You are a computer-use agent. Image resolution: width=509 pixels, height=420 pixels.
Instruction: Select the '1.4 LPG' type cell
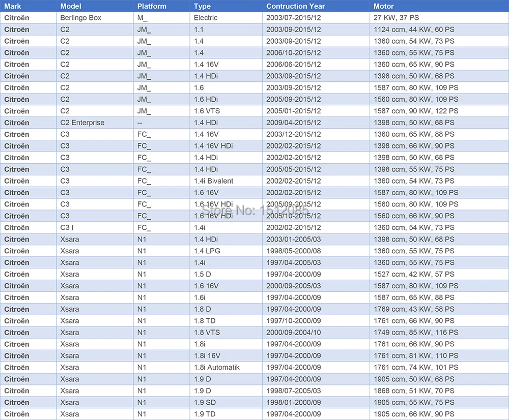coord(226,251)
